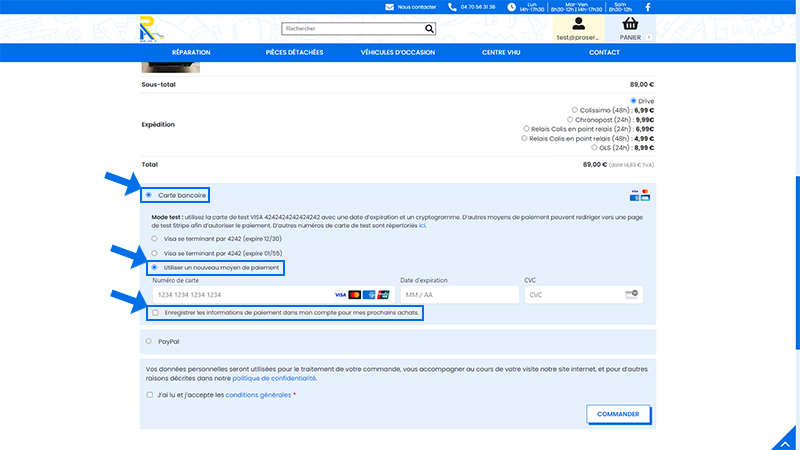Click the page vertical scrollbar

[797, 263]
